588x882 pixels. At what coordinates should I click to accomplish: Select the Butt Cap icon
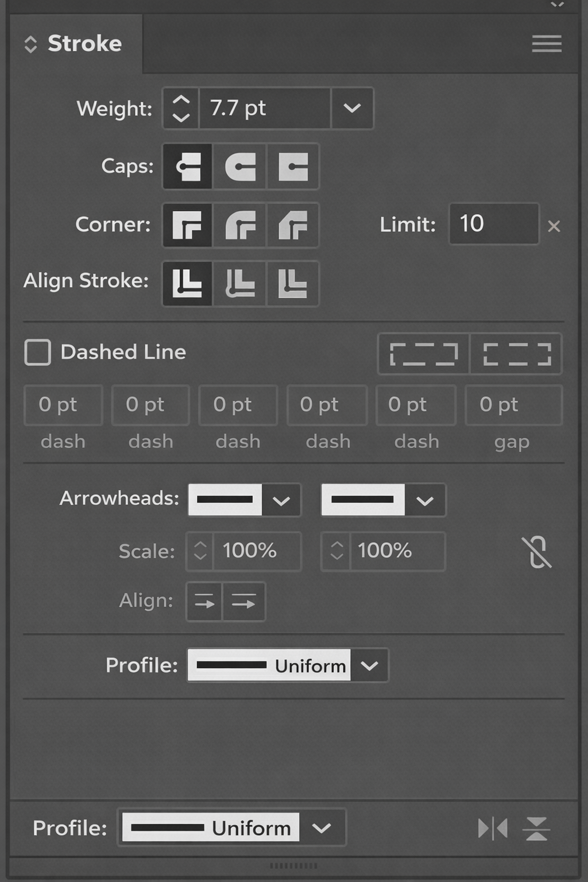coord(188,167)
